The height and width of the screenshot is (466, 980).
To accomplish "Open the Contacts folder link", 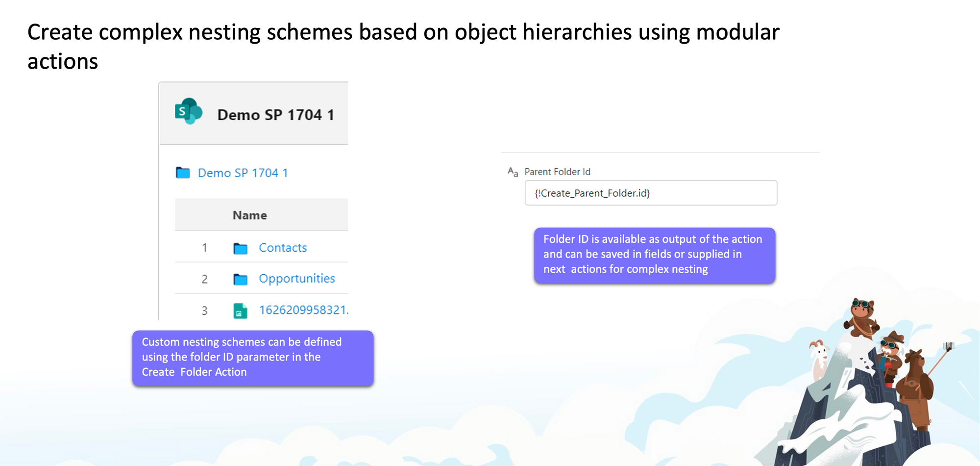I will coord(283,248).
